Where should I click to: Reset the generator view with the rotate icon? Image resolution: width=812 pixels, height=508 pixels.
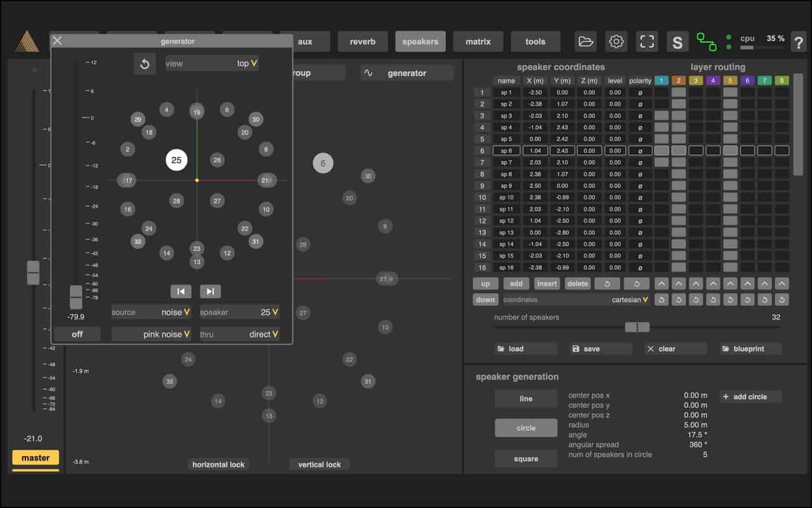pyautogui.click(x=145, y=63)
